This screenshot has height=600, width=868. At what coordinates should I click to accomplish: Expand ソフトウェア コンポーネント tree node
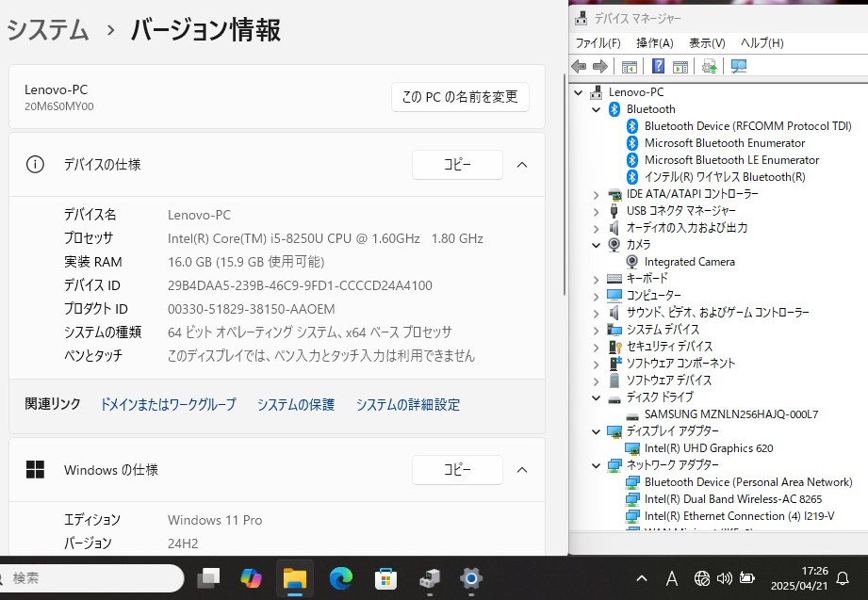point(597,364)
